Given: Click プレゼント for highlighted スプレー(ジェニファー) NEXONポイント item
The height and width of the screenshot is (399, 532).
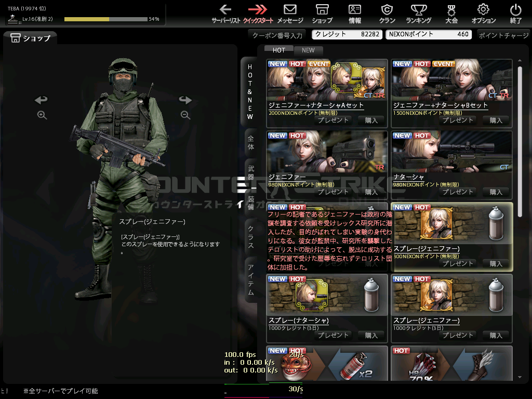Looking at the screenshot, I should (458, 263).
